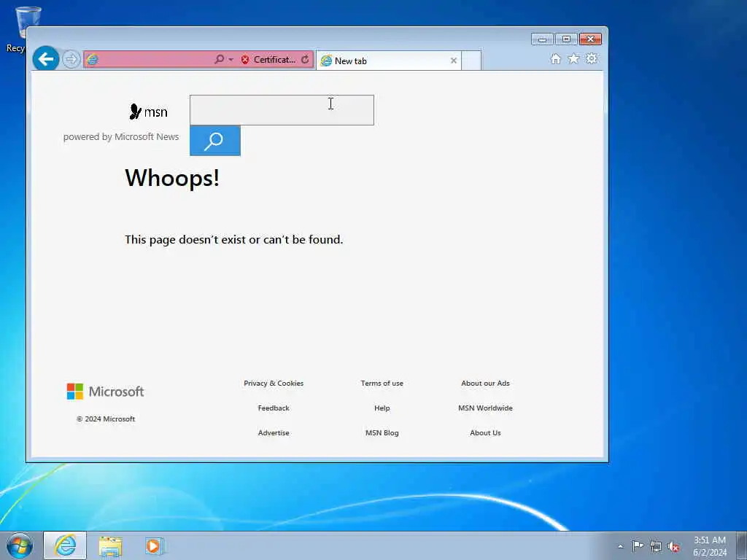Open a blank new tab button
The image size is (747, 560).
pos(471,61)
